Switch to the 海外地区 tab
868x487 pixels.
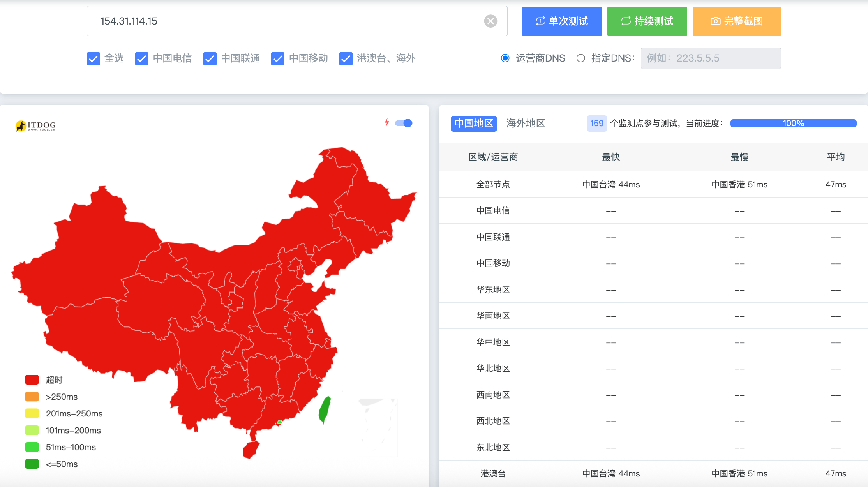pos(526,124)
